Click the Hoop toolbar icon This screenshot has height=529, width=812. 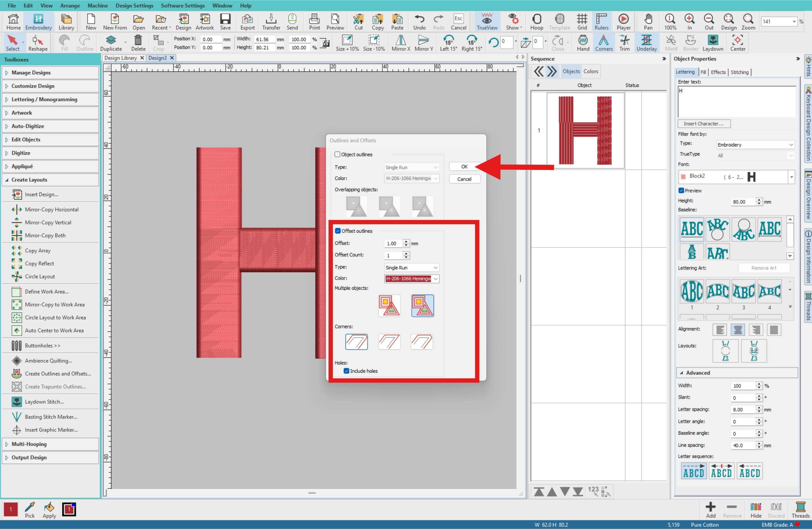536,22
